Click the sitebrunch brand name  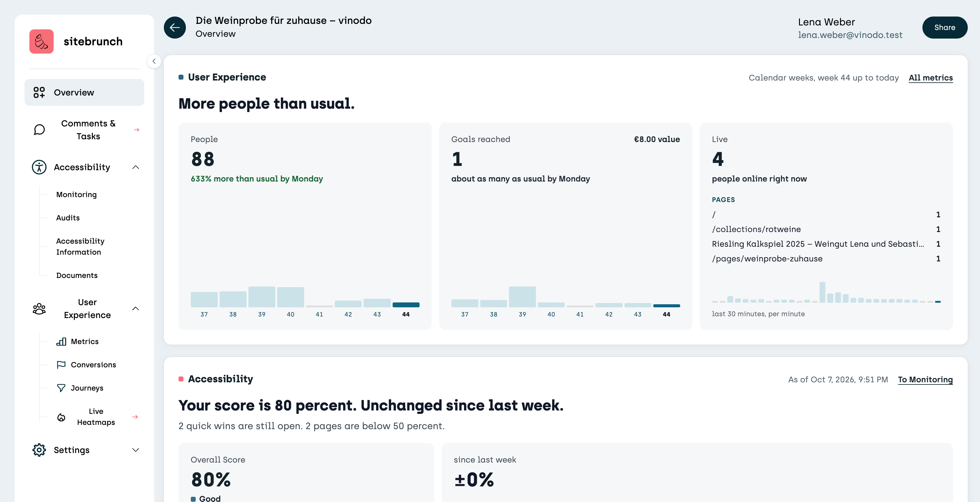pyautogui.click(x=93, y=41)
